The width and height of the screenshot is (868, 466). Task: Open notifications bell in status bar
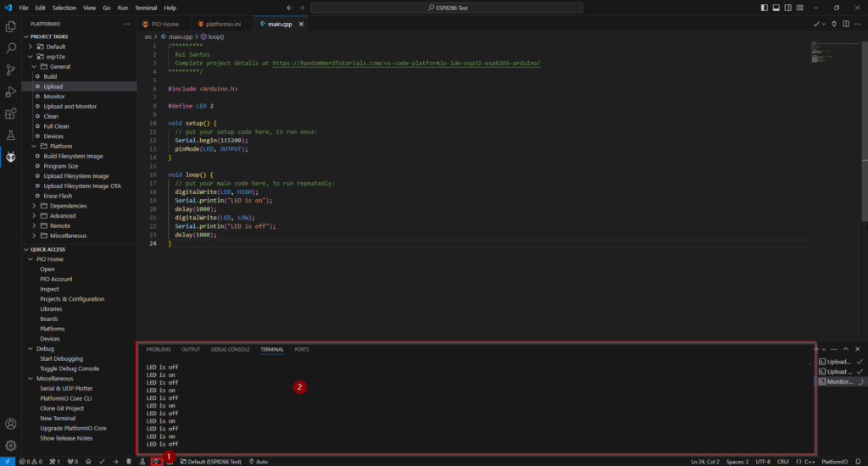(x=858, y=462)
